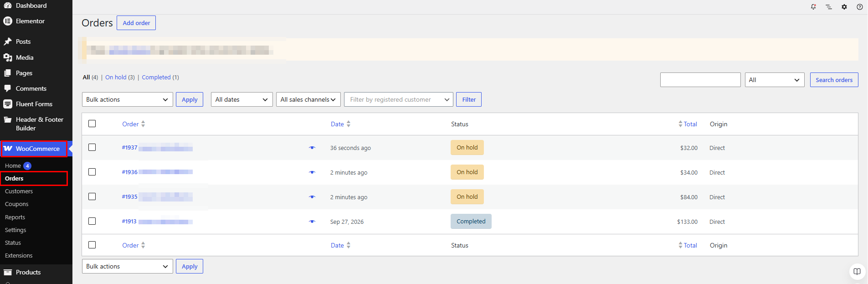
Task: Open order #1937 link
Action: [129, 148]
